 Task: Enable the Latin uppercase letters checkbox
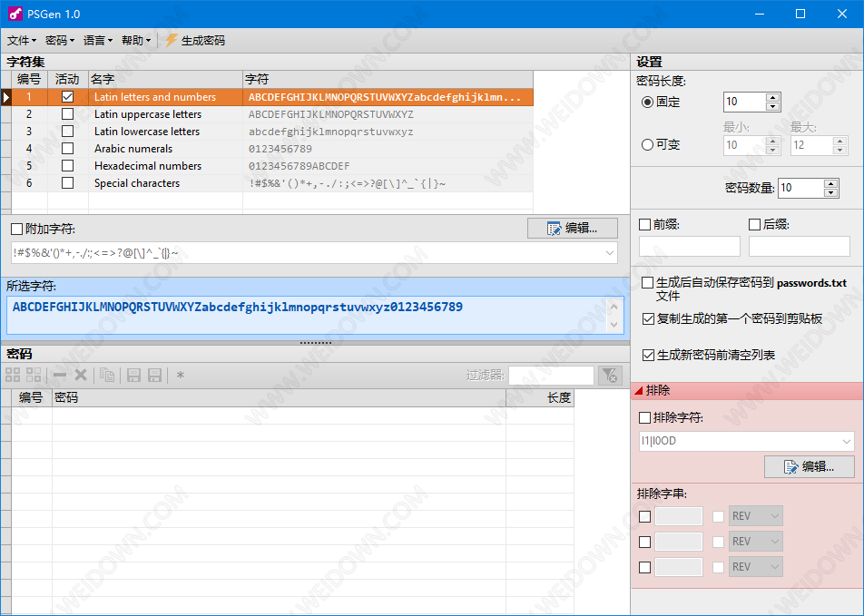(67, 114)
